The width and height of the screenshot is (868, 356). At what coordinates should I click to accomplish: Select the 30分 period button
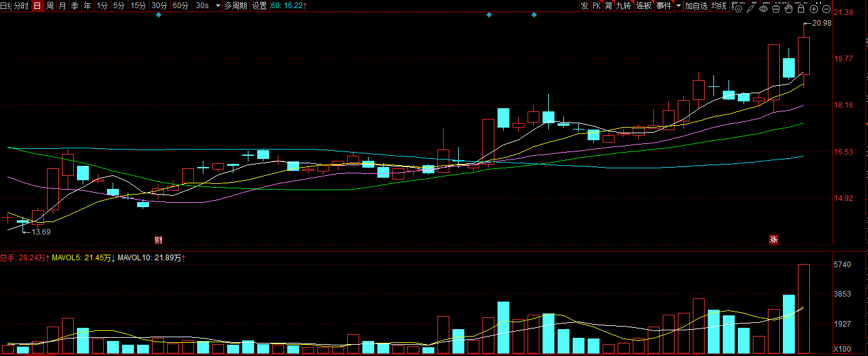tap(160, 6)
